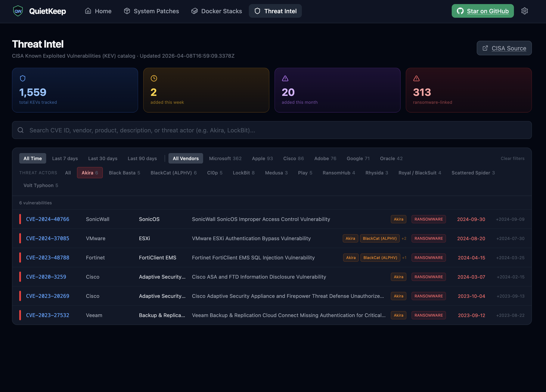
Task: Toggle the Cisco vendor filter
Action: (293, 158)
